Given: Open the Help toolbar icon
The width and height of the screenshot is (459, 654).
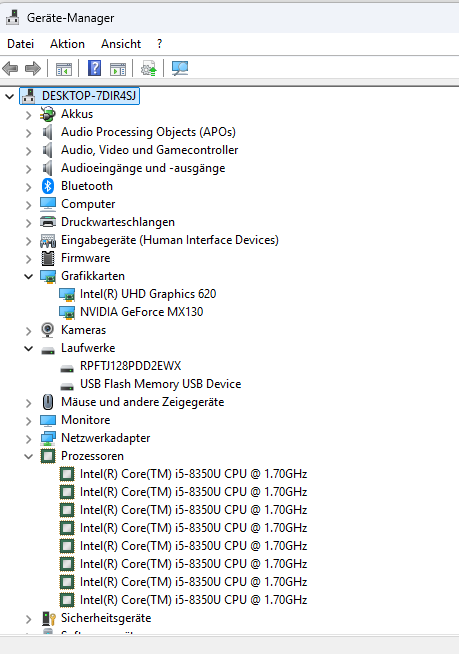Looking at the screenshot, I should 95,68.
